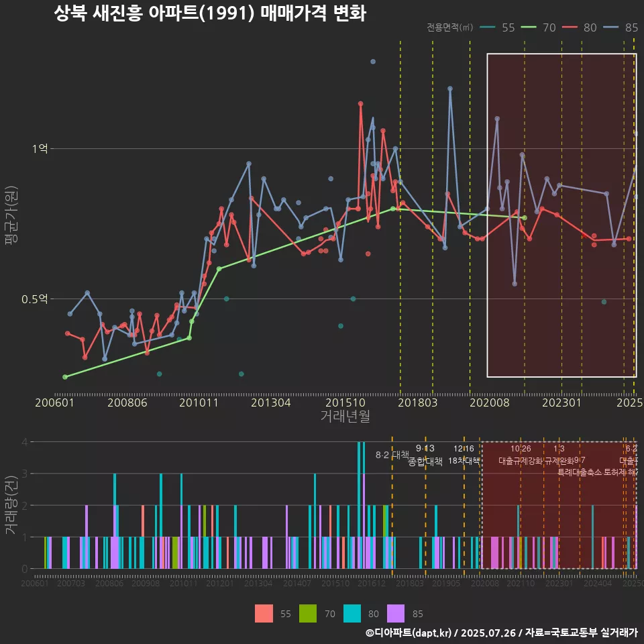The image size is (644, 644).
Task: Click the first green 70 data point near 200601
Action: click(x=65, y=376)
